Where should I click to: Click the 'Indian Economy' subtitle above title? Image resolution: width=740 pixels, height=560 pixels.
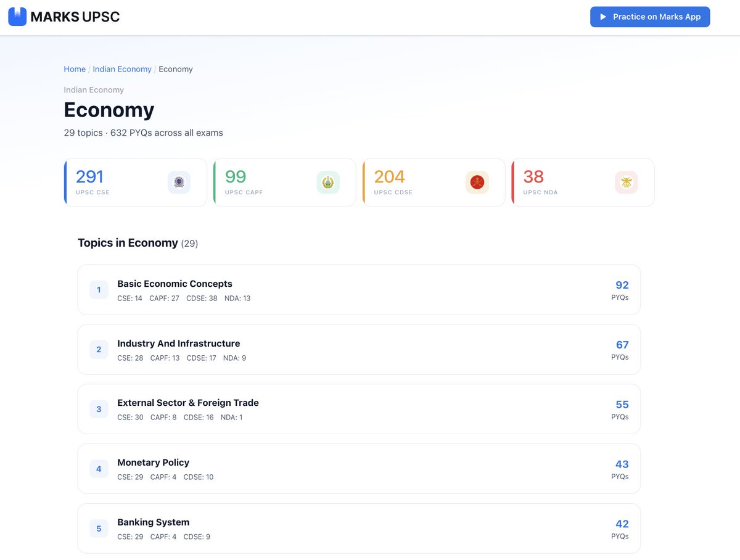94,90
